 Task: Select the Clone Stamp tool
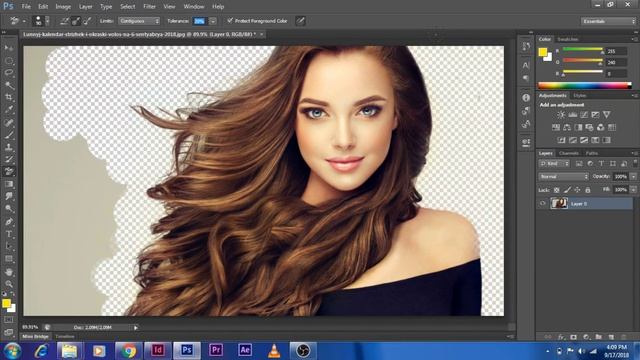(9, 147)
